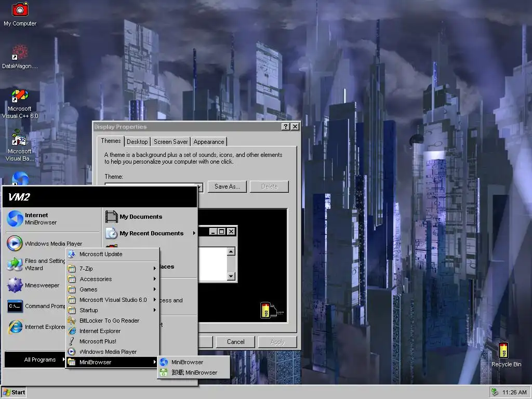Click Microsoft Update in programs list
532x399 pixels.
click(112, 254)
